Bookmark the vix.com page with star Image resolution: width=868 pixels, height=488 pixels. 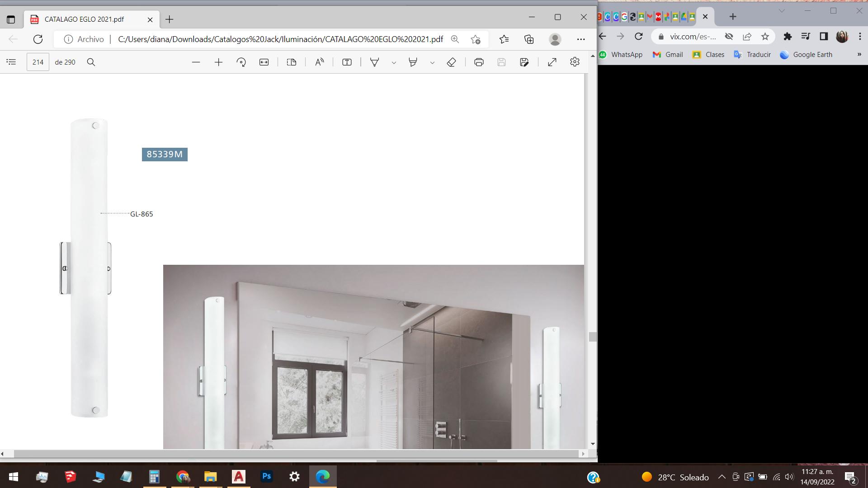pos(765,37)
